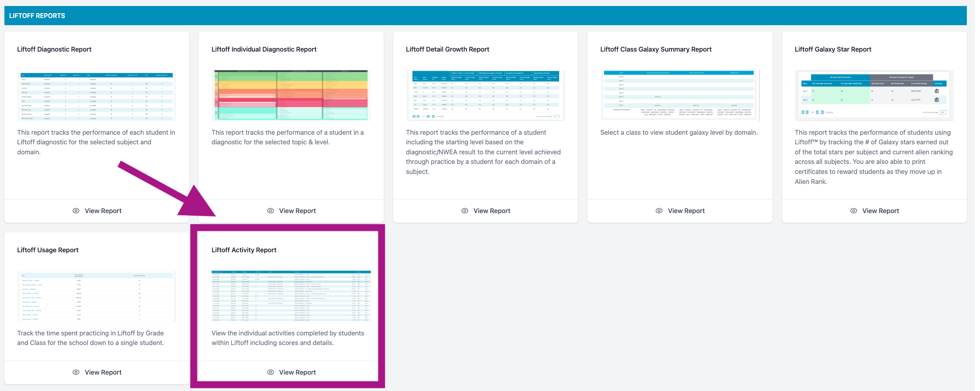Screen dimensions: 980x391
Task: Click eye icon under Detail Growth Report
Action: (465, 211)
